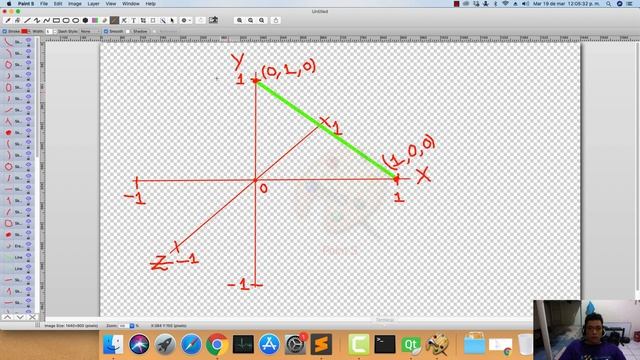Select the Text tool
This screenshot has width=640, height=360.
pyautogui.click(x=134, y=20)
